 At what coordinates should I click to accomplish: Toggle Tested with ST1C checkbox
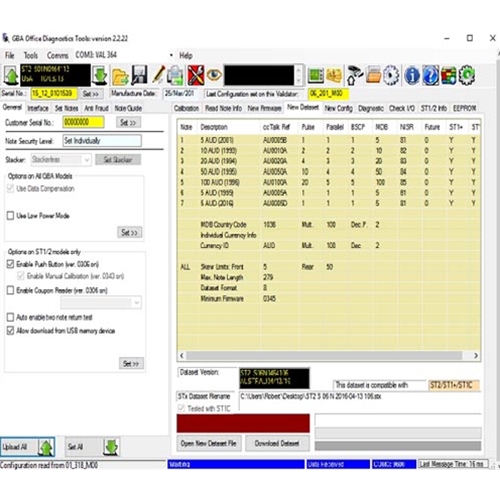tap(181, 408)
